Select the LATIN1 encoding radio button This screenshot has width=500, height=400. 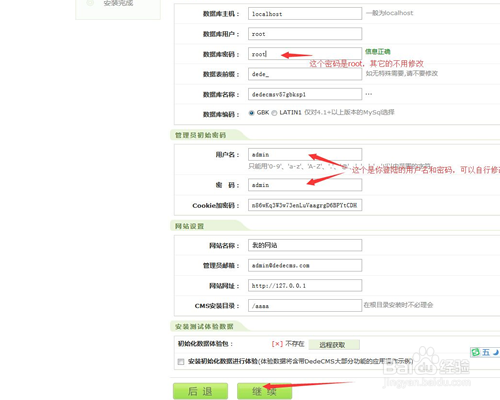click(x=274, y=113)
